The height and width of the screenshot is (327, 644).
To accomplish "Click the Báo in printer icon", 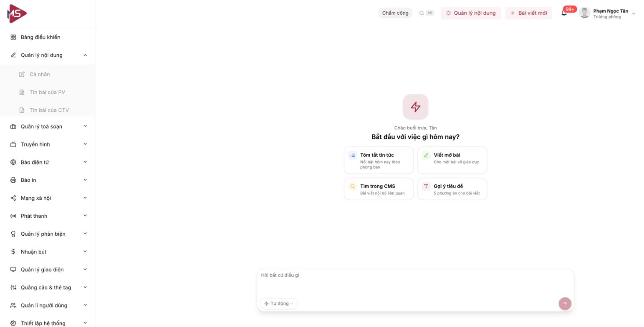I will pyautogui.click(x=13, y=180).
